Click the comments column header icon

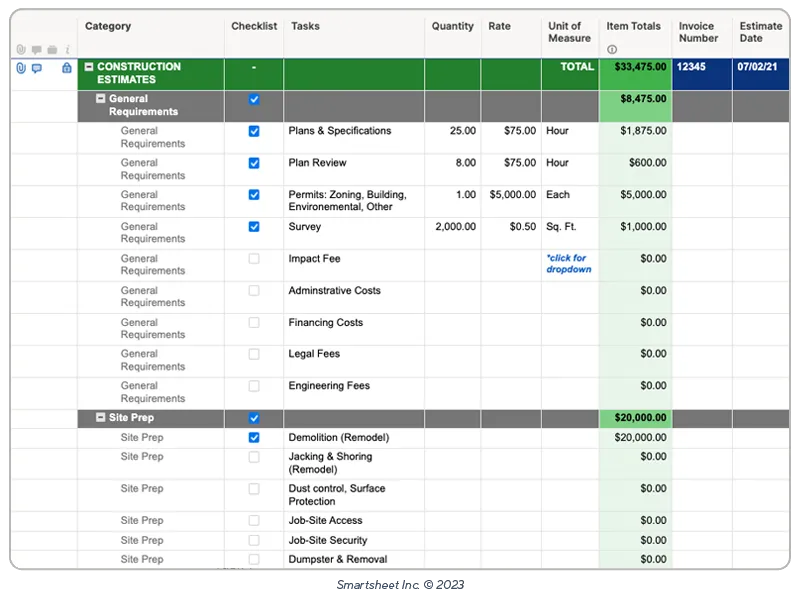point(37,50)
